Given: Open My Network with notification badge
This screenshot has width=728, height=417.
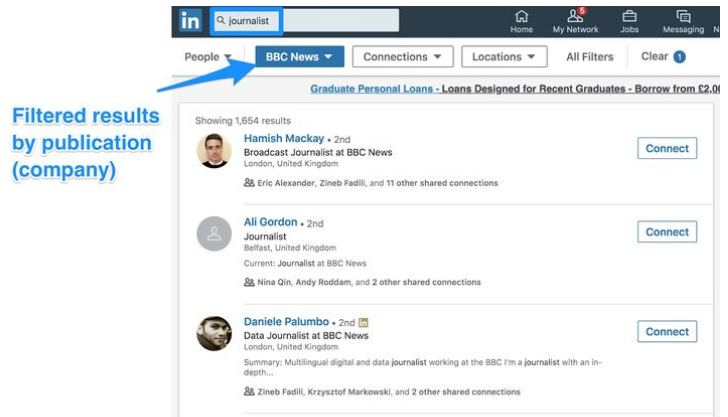Looking at the screenshot, I should pos(575,22).
